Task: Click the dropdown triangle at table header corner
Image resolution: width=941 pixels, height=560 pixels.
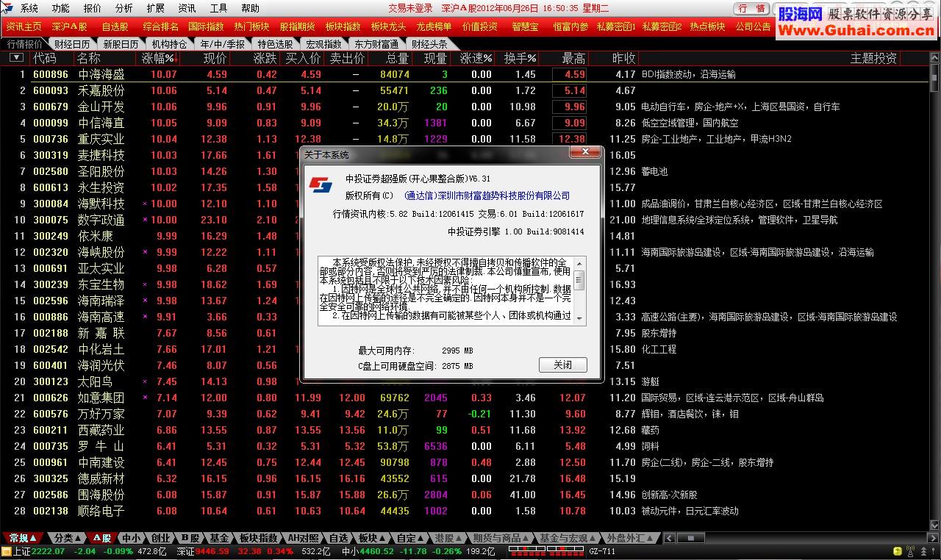Action: [x=16, y=58]
